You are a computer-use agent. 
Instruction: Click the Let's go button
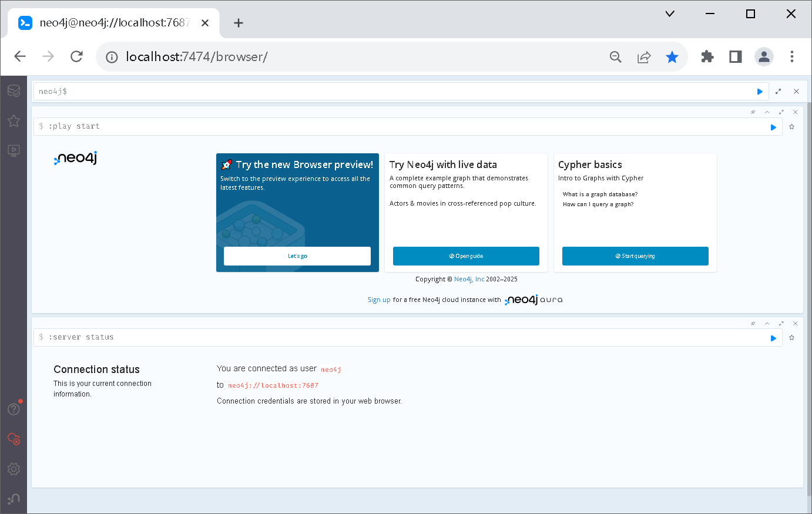[297, 256]
